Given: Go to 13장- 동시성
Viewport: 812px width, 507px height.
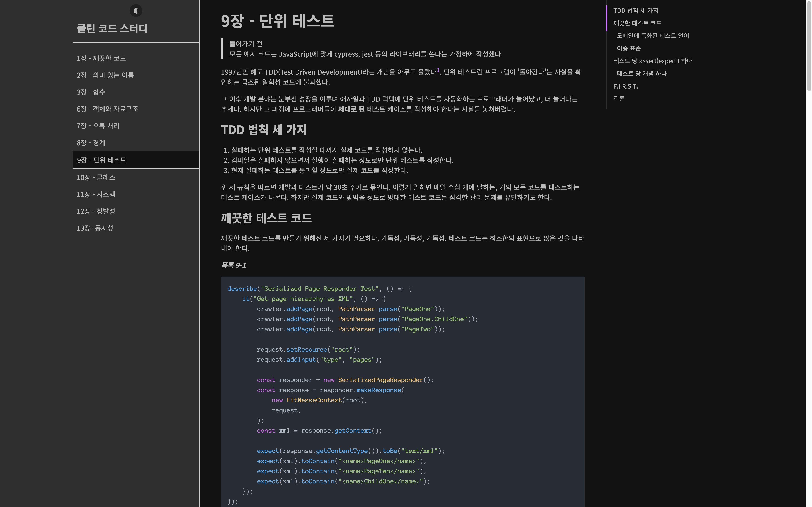Looking at the screenshot, I should point(95,228).
